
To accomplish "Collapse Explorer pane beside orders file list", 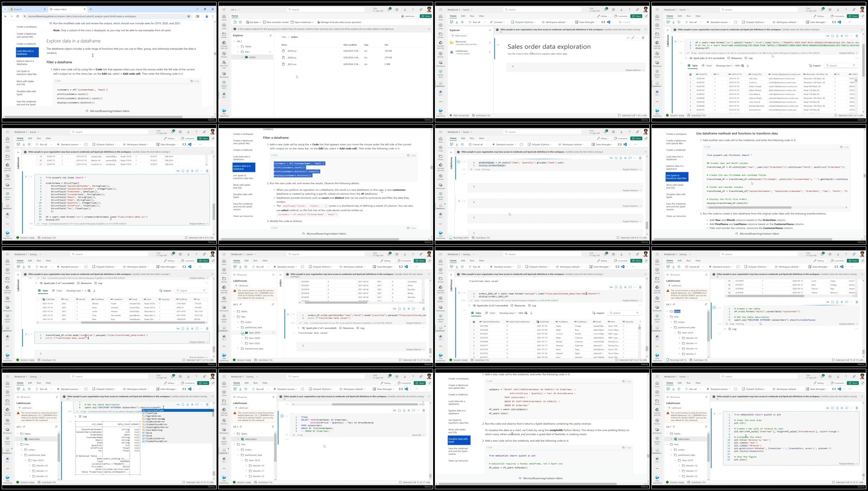I will (271, 35).
